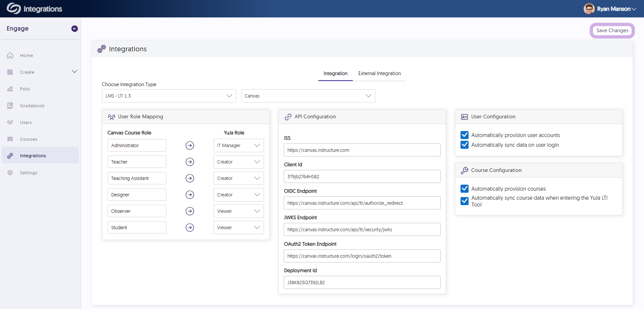The image size is (644, 309).
Task: Open the Canvas LMS dropdown
Action: tap(308, 96)
